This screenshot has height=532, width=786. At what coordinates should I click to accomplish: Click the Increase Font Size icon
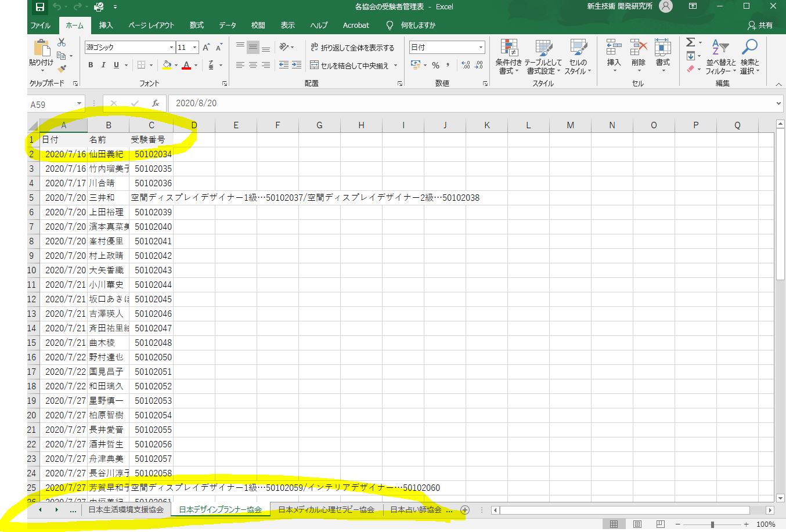point(206,48)
